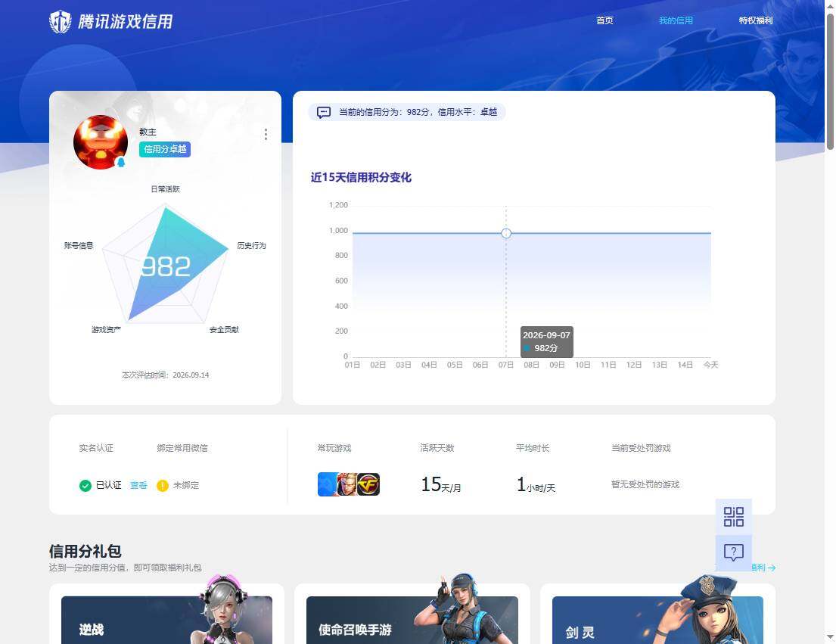Click the 信用分礼包 section heading
The image size is (836, 644).
coord(85,551)
